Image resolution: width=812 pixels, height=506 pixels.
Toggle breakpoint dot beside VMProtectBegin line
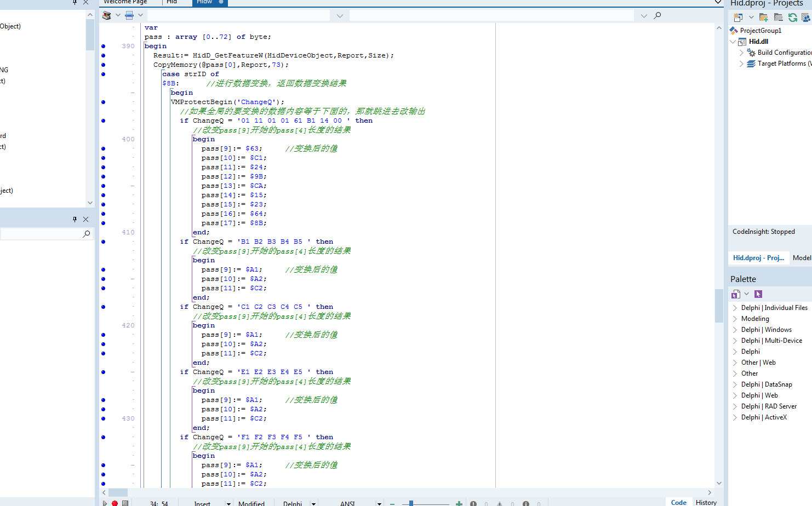click(x=103, y=102)
